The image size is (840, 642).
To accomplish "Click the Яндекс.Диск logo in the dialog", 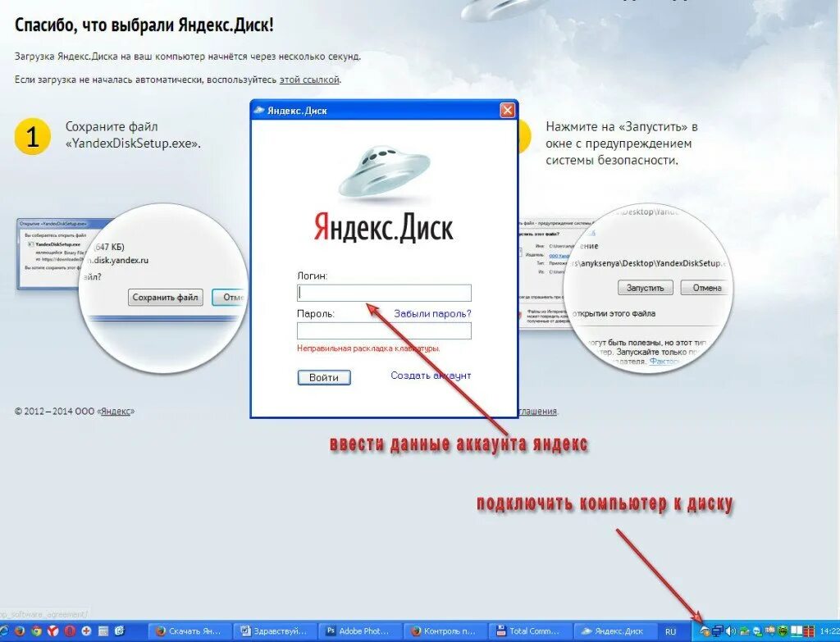I will coord(383,227).
